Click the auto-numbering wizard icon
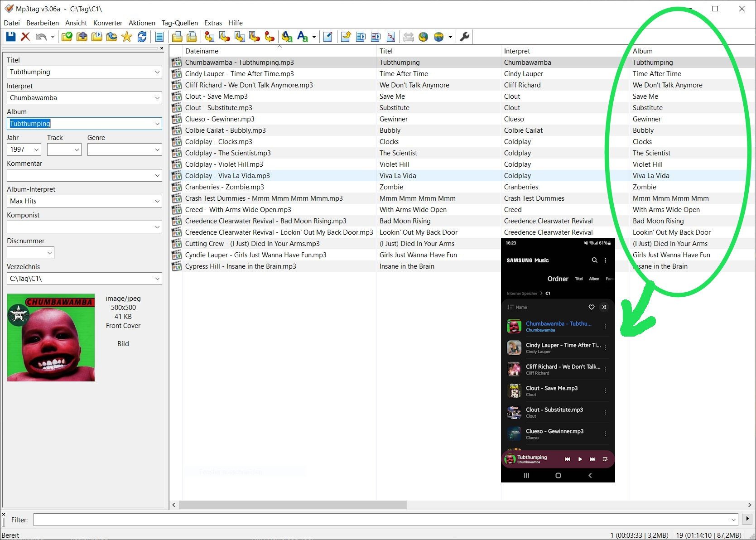Viewport: 756px width, 540px height. tap(391, 37)
